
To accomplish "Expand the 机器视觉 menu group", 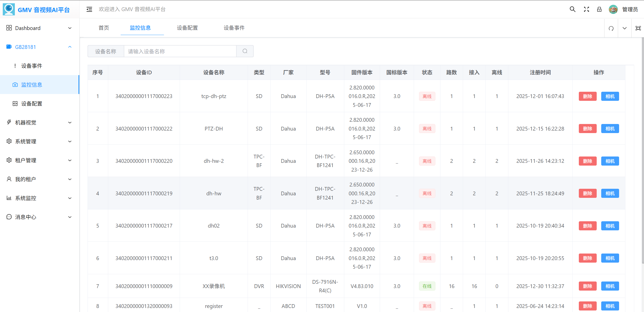I will tap(40, 122).
